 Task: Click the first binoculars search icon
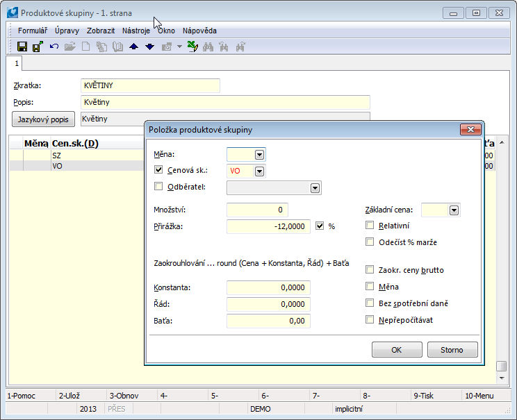pos(207,47)
